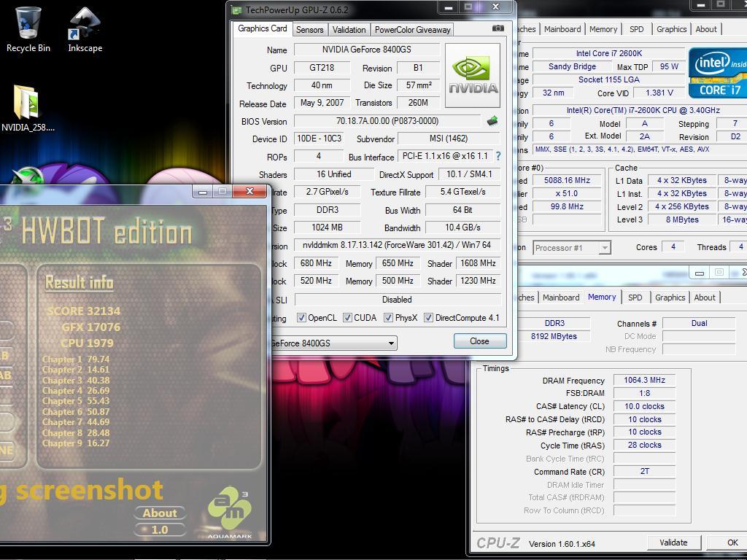Click the SLI Disabled field

coord(397,300)
